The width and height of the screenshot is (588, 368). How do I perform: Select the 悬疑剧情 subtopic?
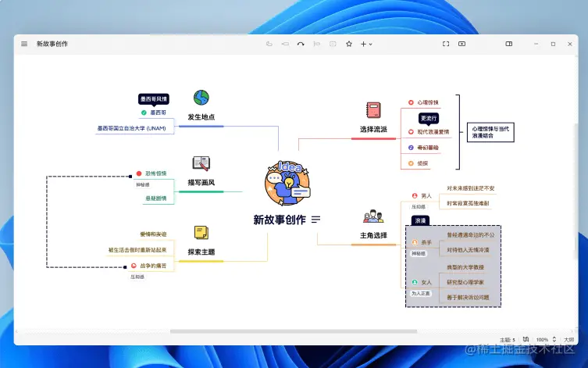pyautogui.click(x=156, y=198)
